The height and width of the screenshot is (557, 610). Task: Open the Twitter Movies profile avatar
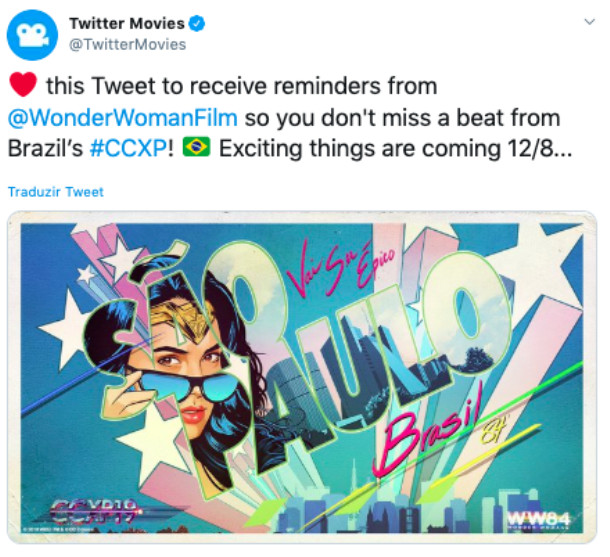click(32, 35)
